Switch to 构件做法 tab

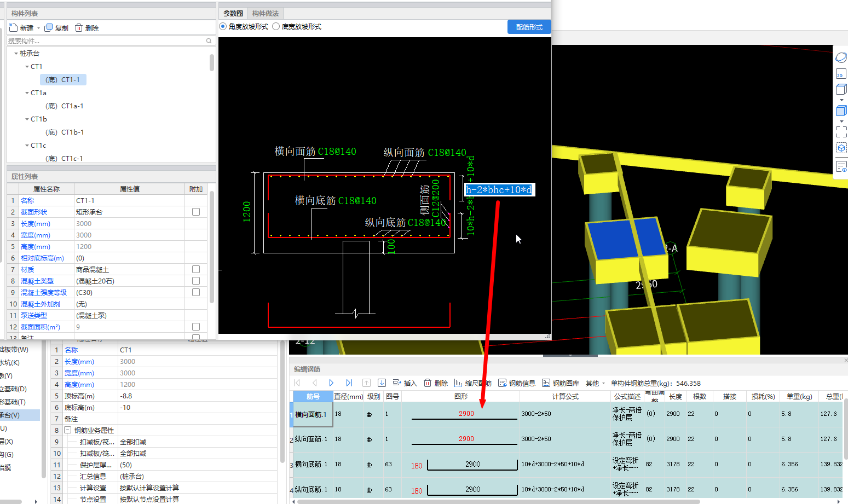tap(266, 14)
